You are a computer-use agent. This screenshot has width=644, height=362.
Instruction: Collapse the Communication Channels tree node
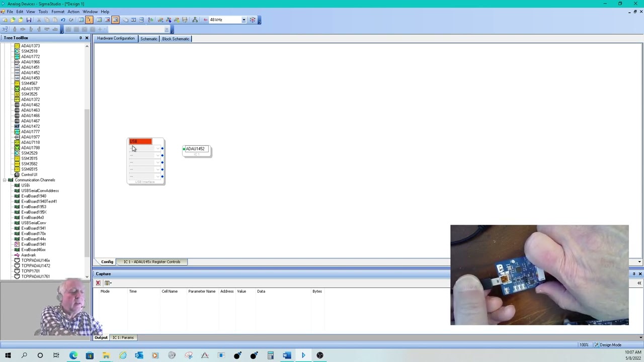click(x=5, y=180)
